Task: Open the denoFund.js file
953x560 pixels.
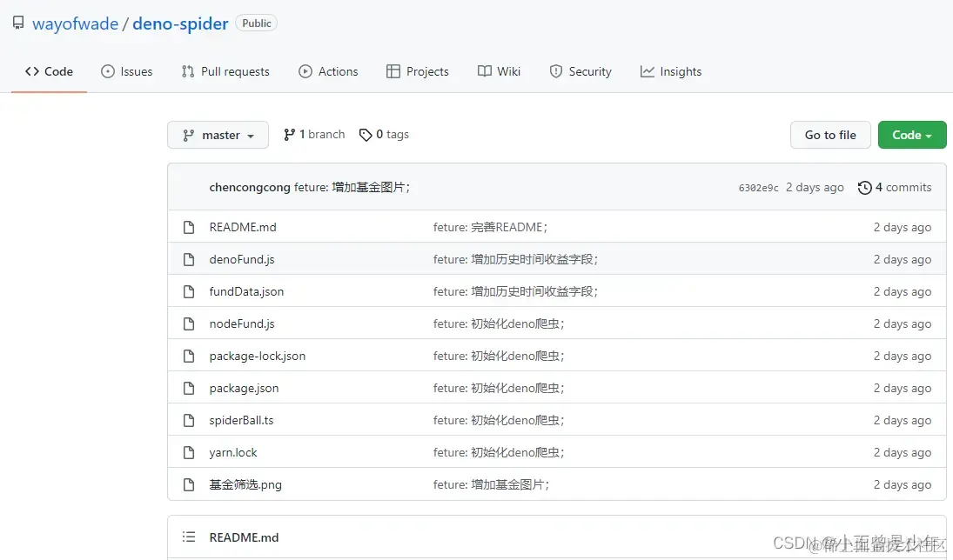Action: [242, 259]
